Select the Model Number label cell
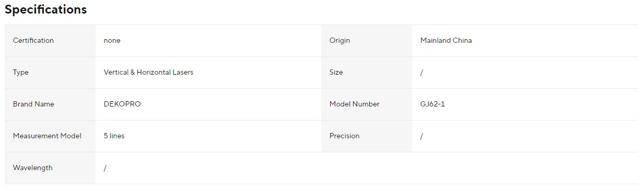Viewport: 644px width, 191px height. (x=367, y=104)
